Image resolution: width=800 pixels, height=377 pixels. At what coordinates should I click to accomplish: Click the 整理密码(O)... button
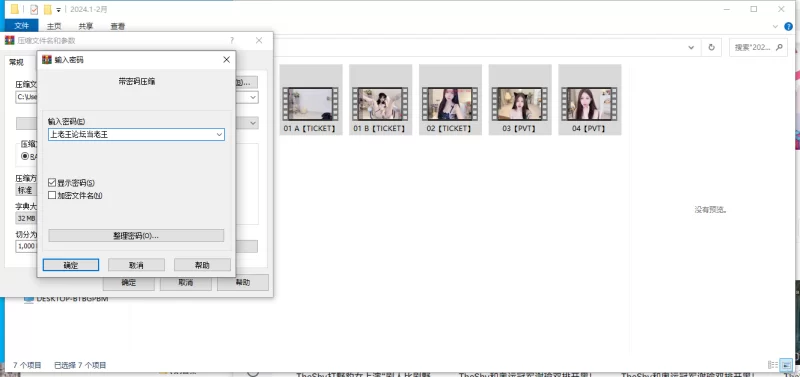136,236
